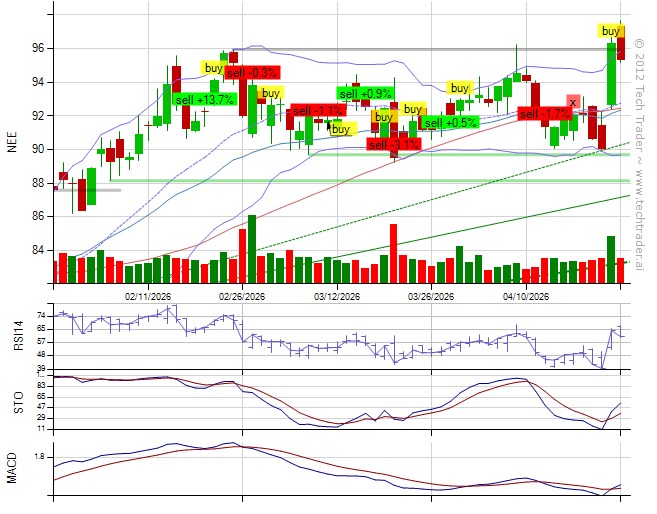Click the green "sell +0.5%" label

click(449, 123)
